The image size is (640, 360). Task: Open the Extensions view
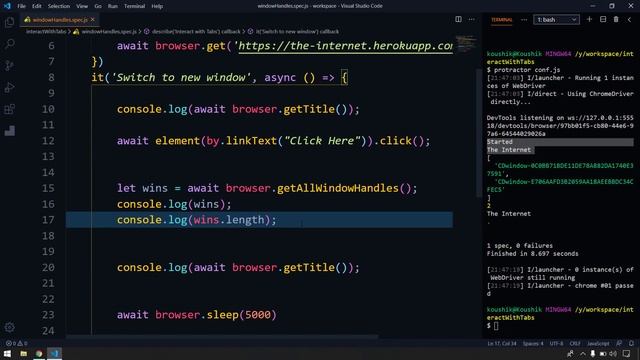click(x=9, y=109)
